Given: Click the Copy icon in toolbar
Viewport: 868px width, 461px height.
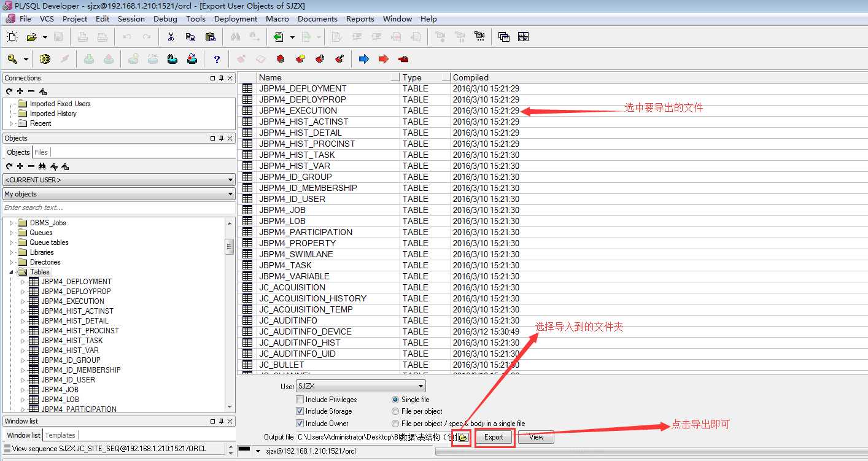Looking at the screenshot, I should pyautogui.click(x=190, y=37).
